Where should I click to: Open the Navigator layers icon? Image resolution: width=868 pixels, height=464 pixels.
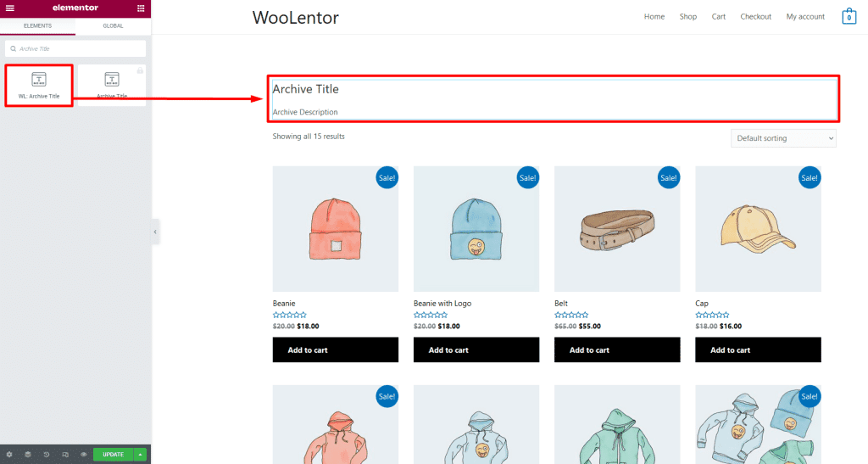point(27,455)
